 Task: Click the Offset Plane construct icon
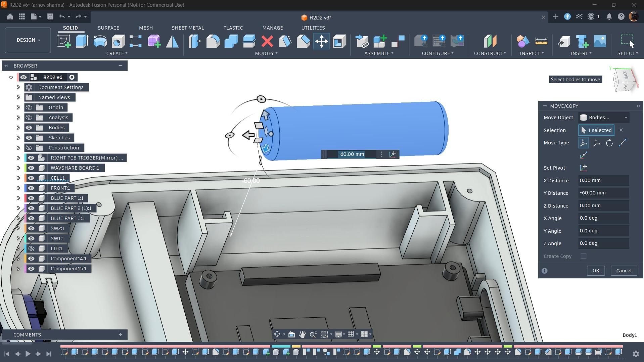coord(490,41)
